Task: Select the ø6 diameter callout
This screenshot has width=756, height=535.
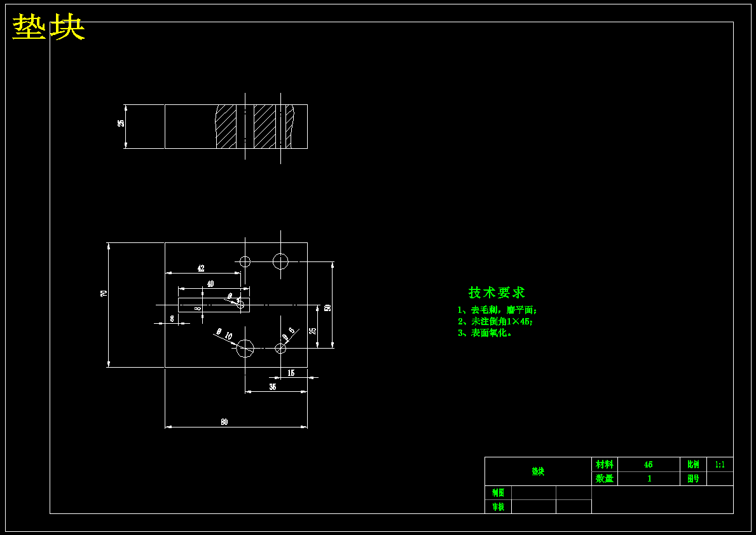Action: pos(288,334)
